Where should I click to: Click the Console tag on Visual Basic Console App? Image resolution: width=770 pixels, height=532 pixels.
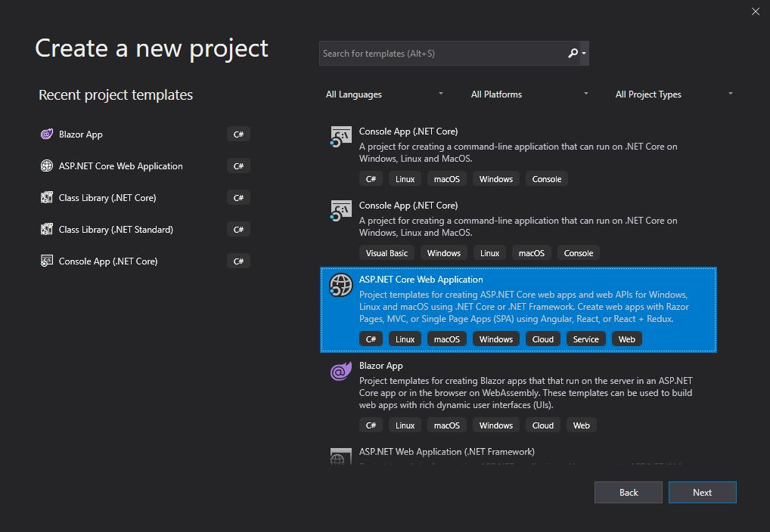point(579,253)
